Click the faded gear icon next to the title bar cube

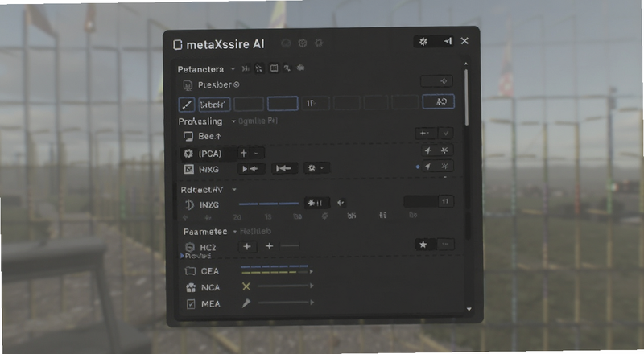click(x=319, y=43)
